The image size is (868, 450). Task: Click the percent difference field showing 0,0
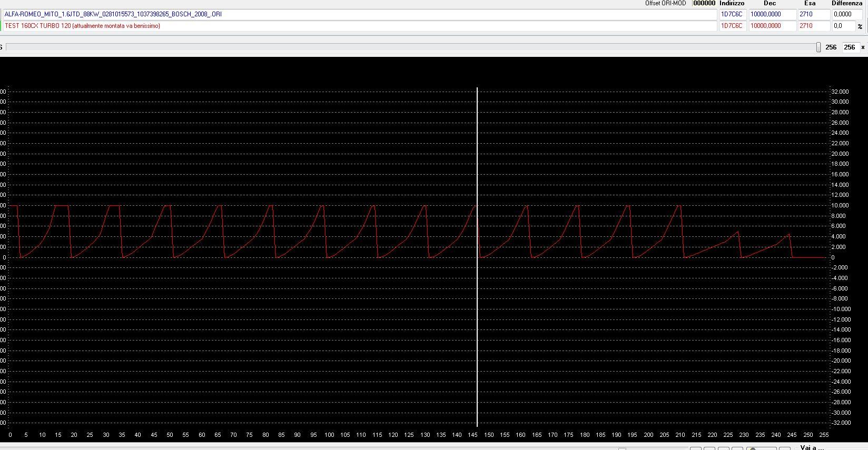(843, 26)
